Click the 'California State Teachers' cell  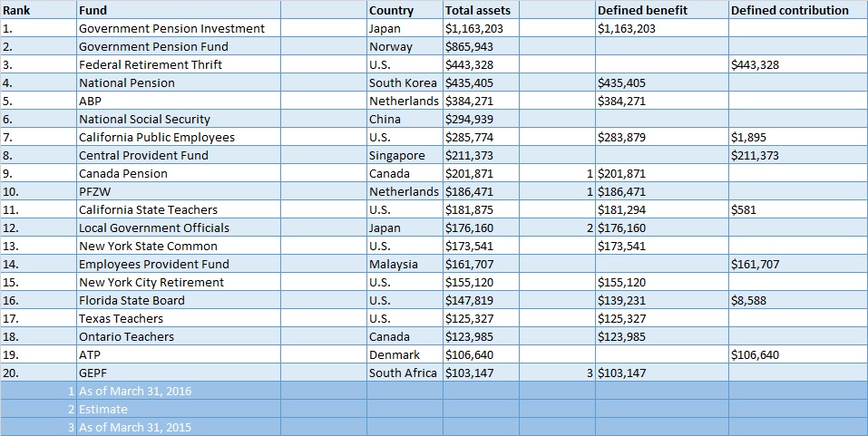click(179, 209)
